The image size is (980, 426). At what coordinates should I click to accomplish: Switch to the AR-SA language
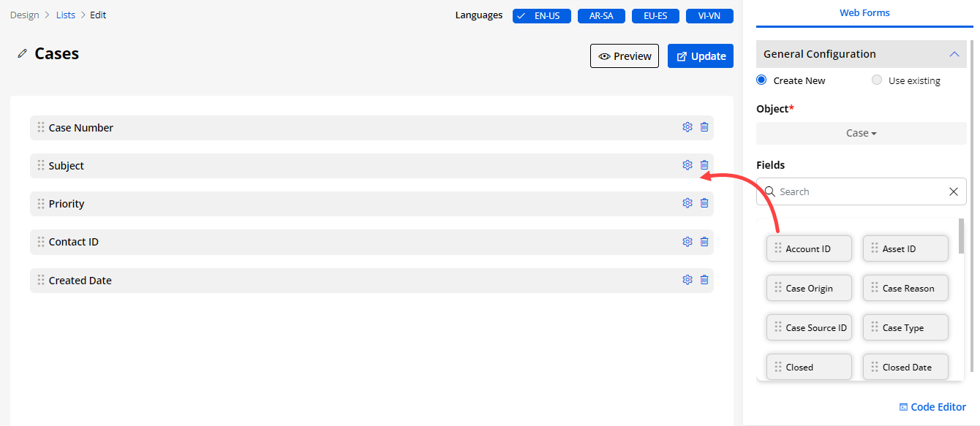[x=601, y=16]
